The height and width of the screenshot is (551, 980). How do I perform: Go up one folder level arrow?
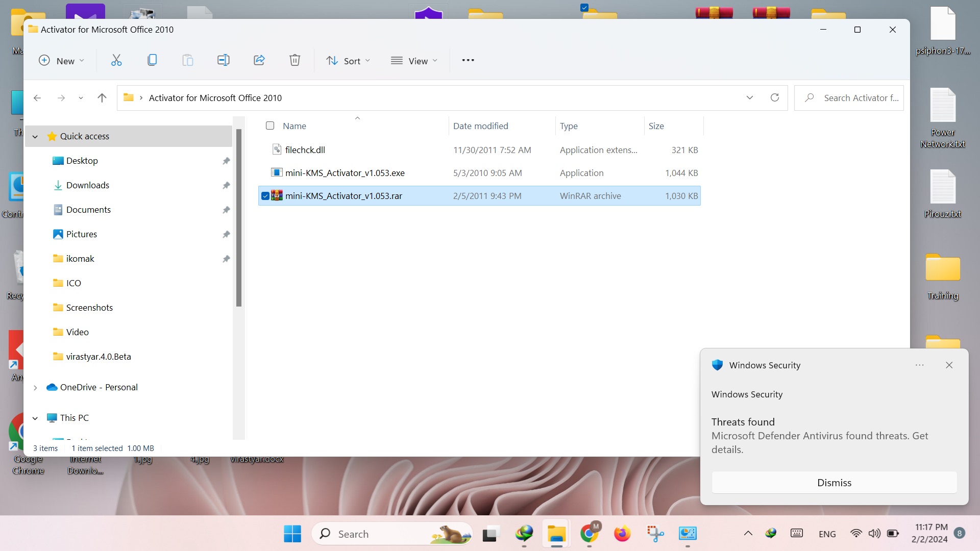tap(102, 98)
